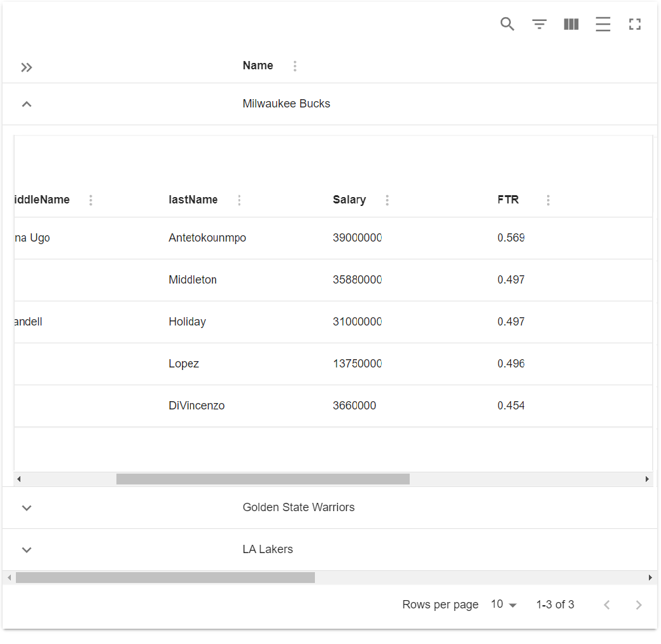Screen dimensions: 661x644
Task: Sort by Salary column header
Action: (x=349, y=200)
